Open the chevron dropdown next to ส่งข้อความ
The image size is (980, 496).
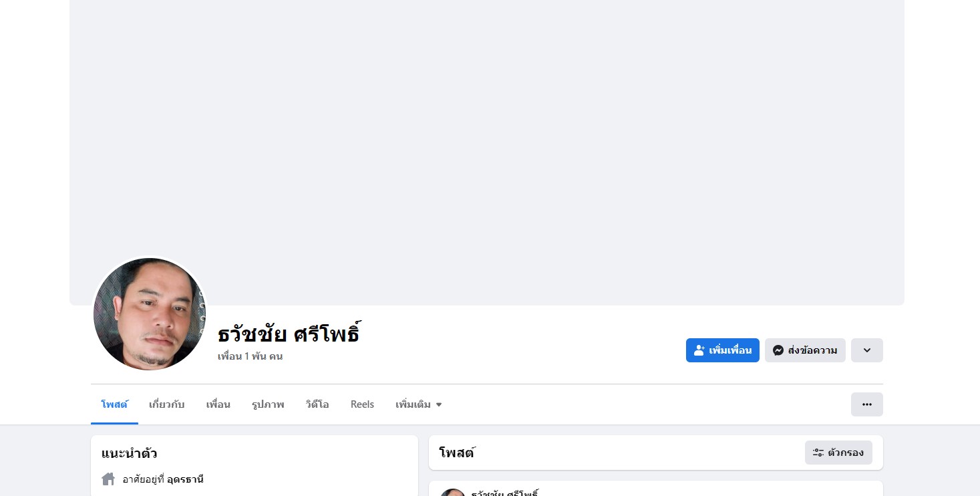tap(866, 350)
